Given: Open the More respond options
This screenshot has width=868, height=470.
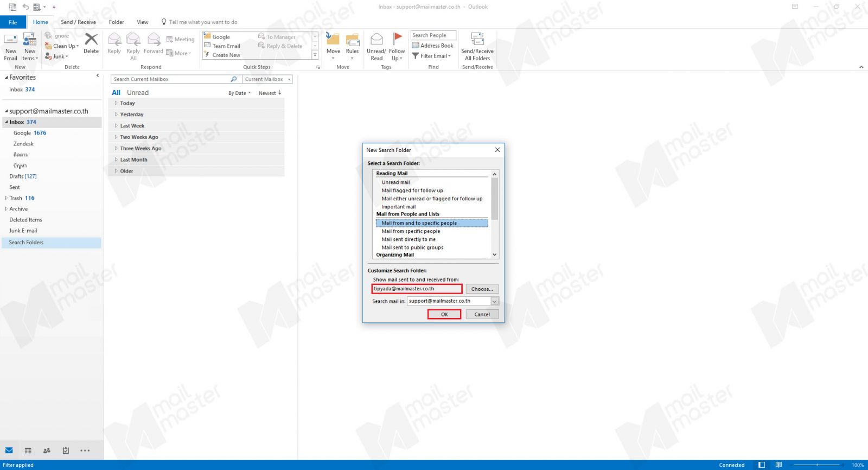Looking at the screenshot, I should pos(178,53).
